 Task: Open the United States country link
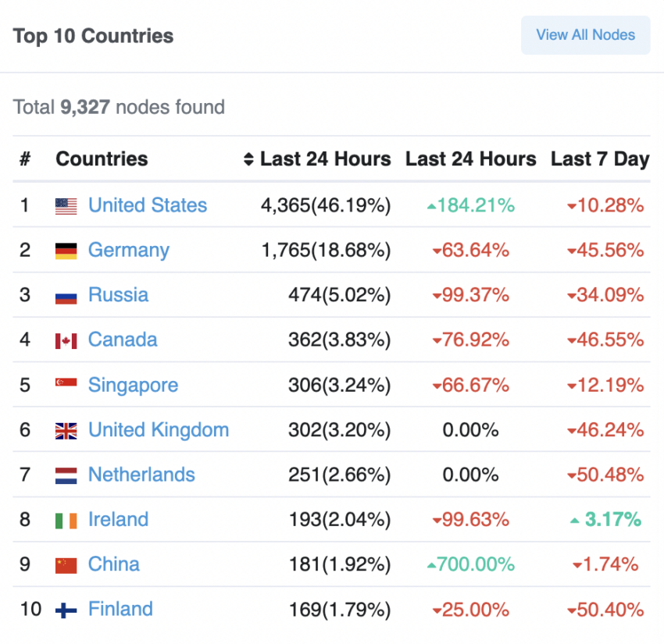tap(148, 205)
